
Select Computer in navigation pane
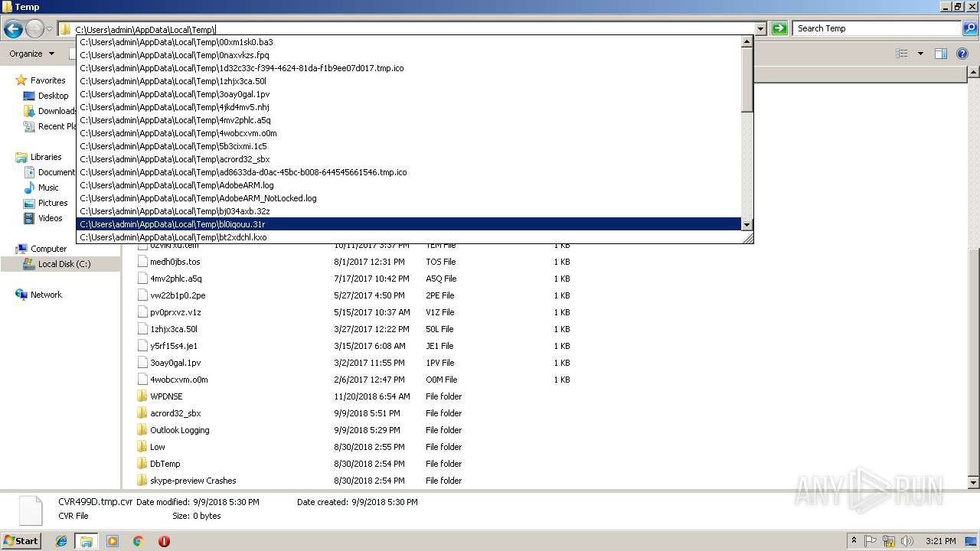tap(48, 249)
